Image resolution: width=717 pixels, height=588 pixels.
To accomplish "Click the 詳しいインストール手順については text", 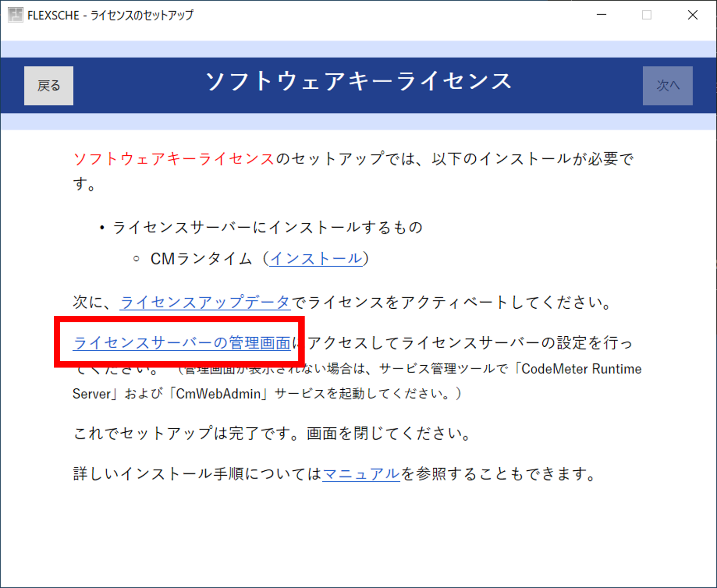I will (x=197, y=474).
